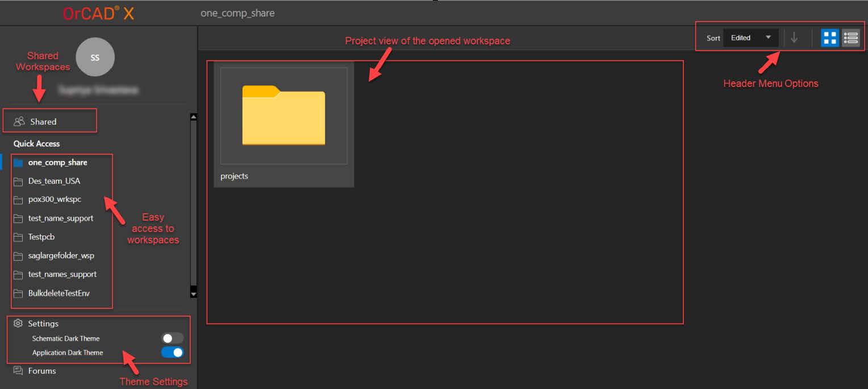
Task: Open the Testpcb workspace
Action: 41,237
